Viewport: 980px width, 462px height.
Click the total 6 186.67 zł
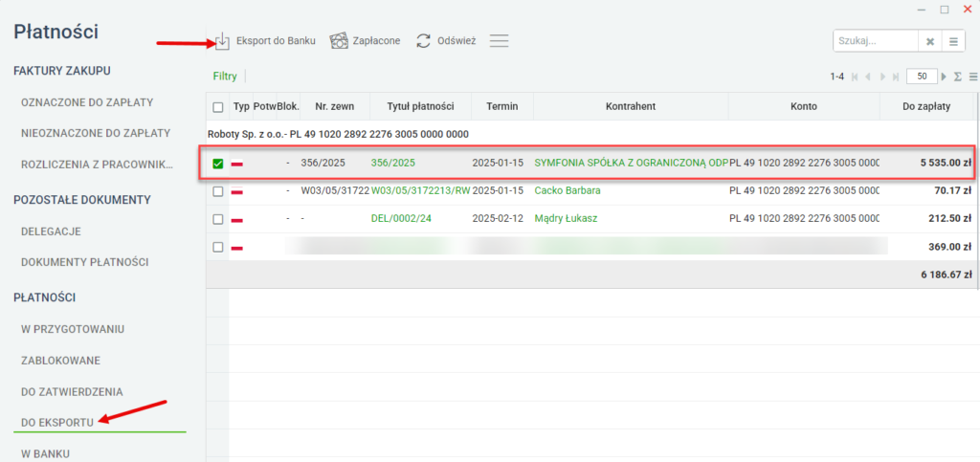pyautogui.click(x=946, y=275)
